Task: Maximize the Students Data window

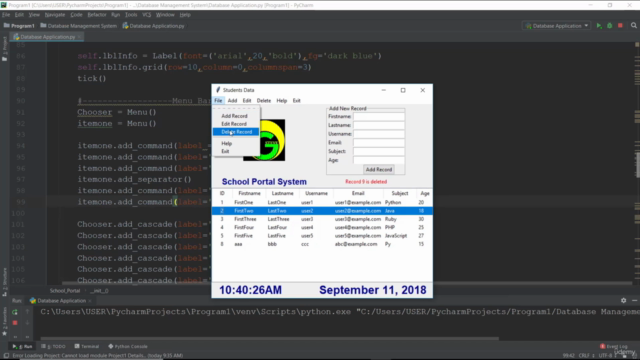Action: 403,90
